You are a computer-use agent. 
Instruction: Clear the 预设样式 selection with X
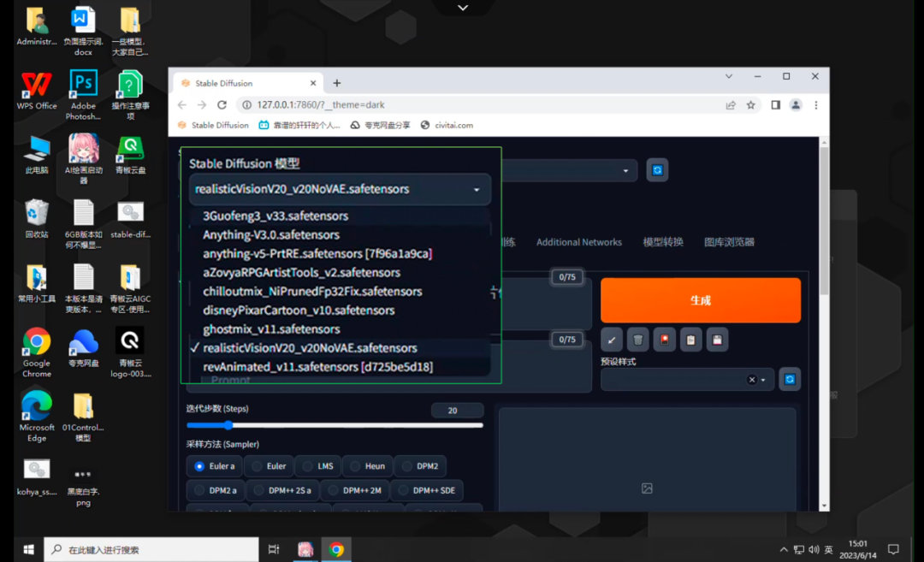click(x=752, y=380)
